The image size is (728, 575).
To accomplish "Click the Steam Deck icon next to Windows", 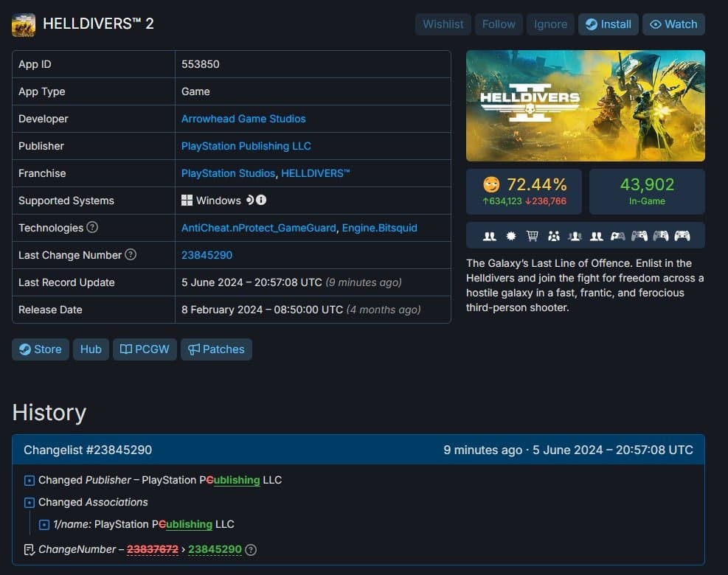I will [x=250, y=200].
